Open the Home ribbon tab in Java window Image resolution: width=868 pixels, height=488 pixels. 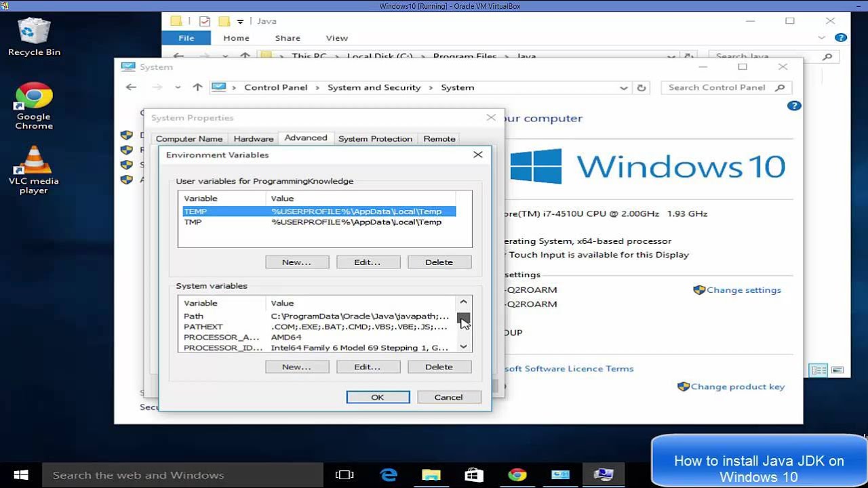pos(237,38)
